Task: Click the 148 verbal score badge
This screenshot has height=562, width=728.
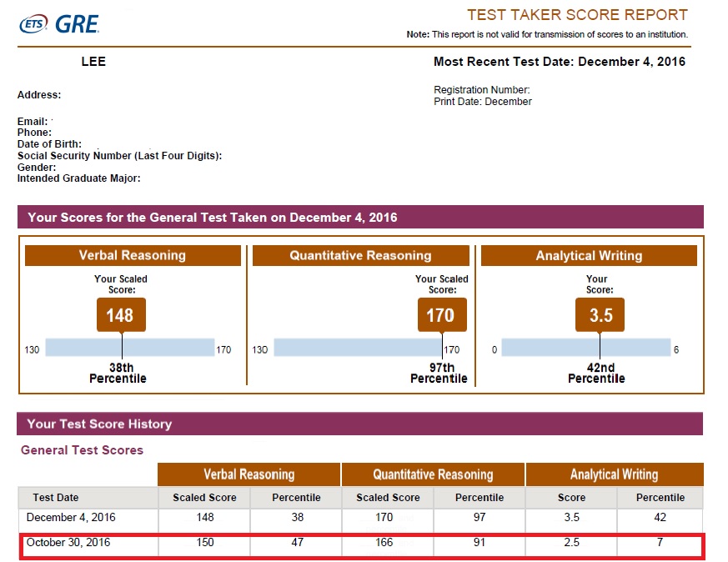Action: click(121, 315)
